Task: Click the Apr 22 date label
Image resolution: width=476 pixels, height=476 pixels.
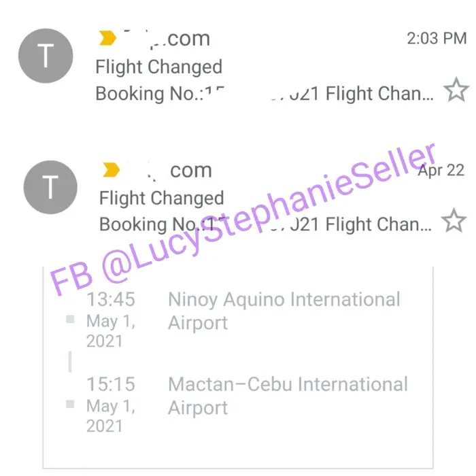Action: (441, 170)
